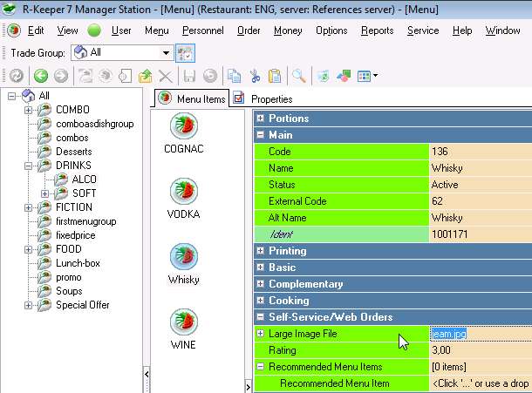Click the view layout grid icon
The height and width of the screenshot is (393, 532).
[x=364, y=76]
